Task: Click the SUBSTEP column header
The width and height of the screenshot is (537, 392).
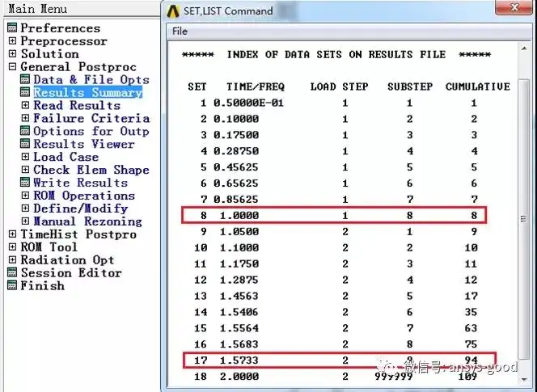Action: pyautogui.click(x=410, y=86)
